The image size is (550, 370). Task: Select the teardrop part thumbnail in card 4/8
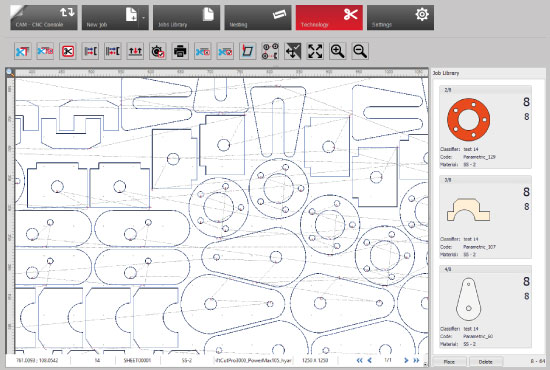click(469, 299)
